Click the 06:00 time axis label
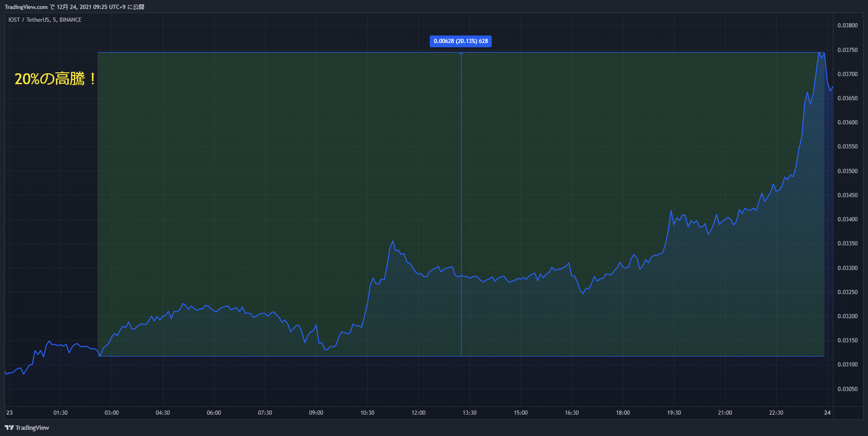 click(214, 413)
